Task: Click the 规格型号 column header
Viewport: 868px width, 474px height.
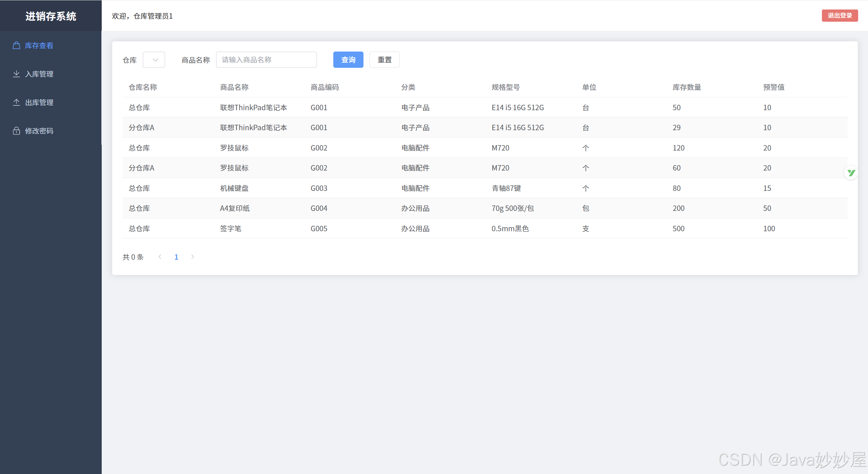Action: 506,87
